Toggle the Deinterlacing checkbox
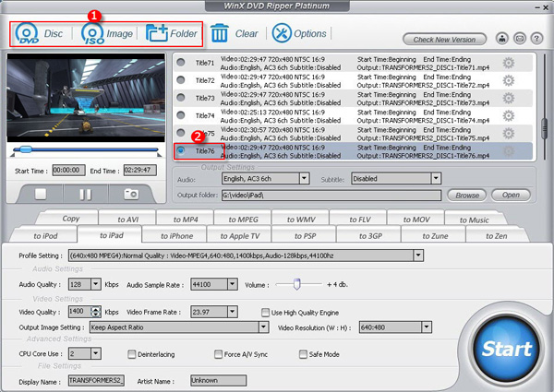The image size is (554, 392). tap(132, 354)
